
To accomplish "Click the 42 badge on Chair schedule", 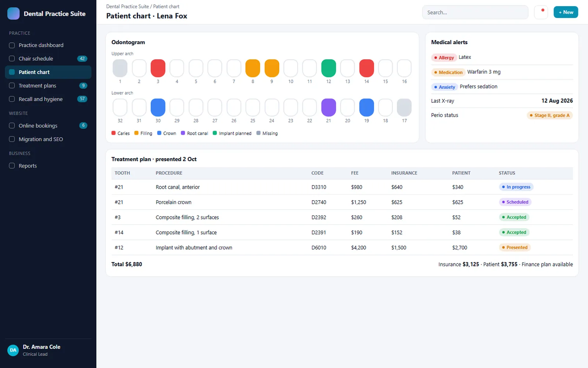I will [x=82, y=59].
